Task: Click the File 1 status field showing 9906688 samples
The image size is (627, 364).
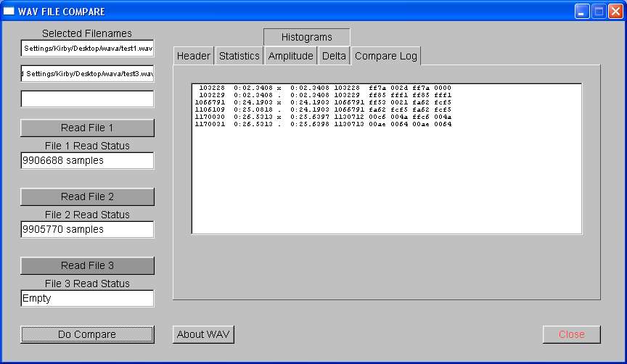Action: (87, 160)
